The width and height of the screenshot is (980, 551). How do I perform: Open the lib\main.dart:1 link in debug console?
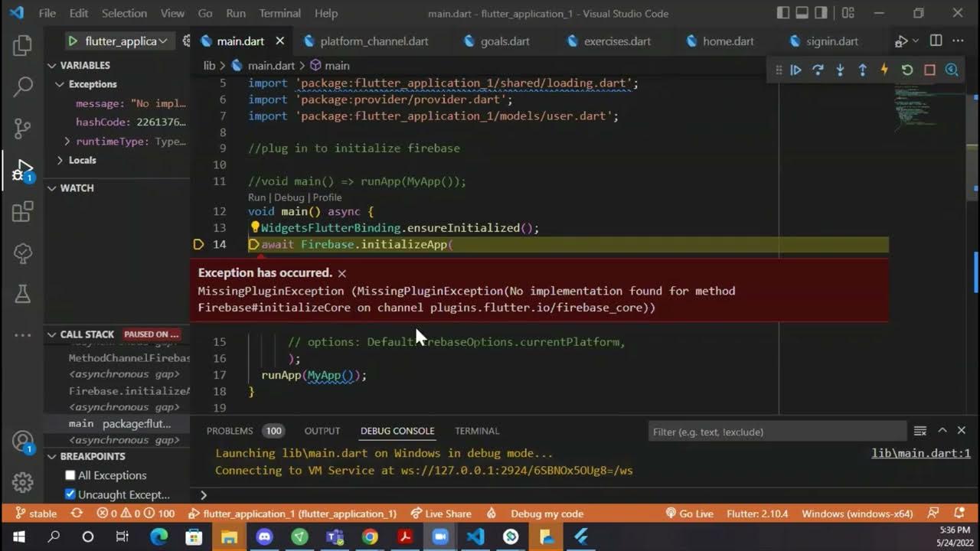click(x=921, y=453)
